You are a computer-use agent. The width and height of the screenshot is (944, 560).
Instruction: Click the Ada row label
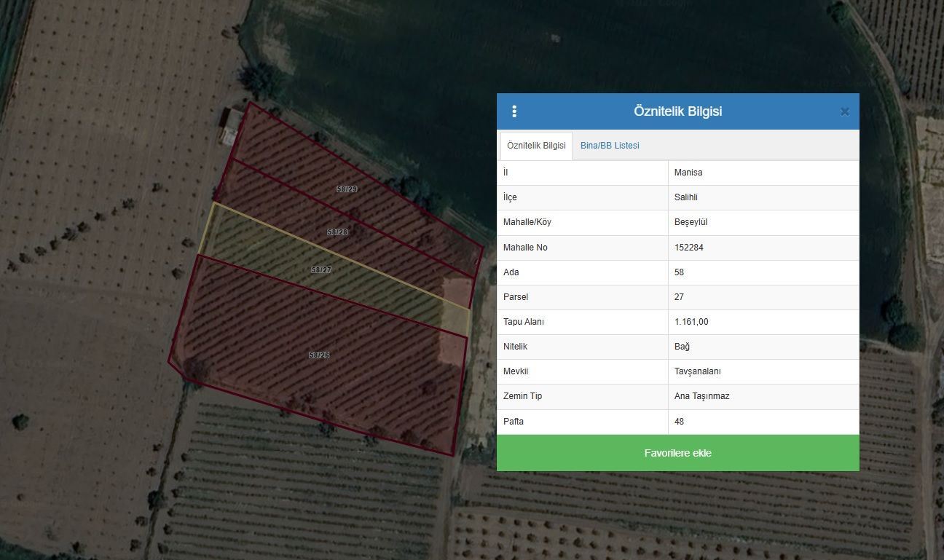click(511, 272)
